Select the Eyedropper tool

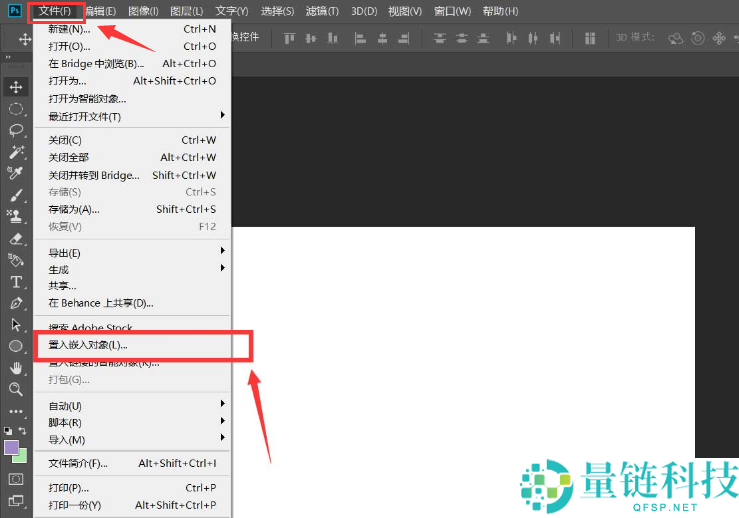(x=16, y=174)
